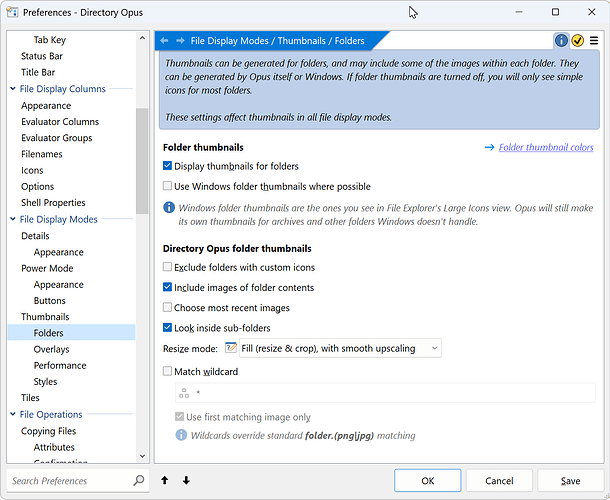Collapse the File Operations section

12,414
